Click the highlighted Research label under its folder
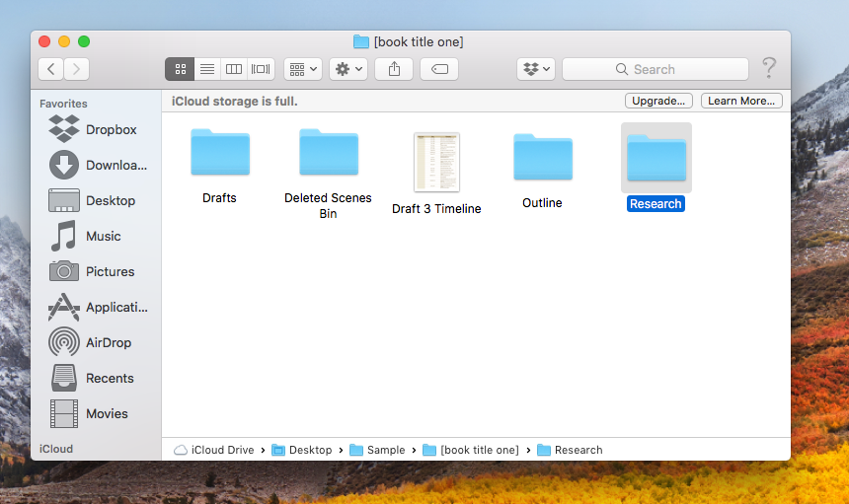Screen dimensions: 849x504 point(656,204)
